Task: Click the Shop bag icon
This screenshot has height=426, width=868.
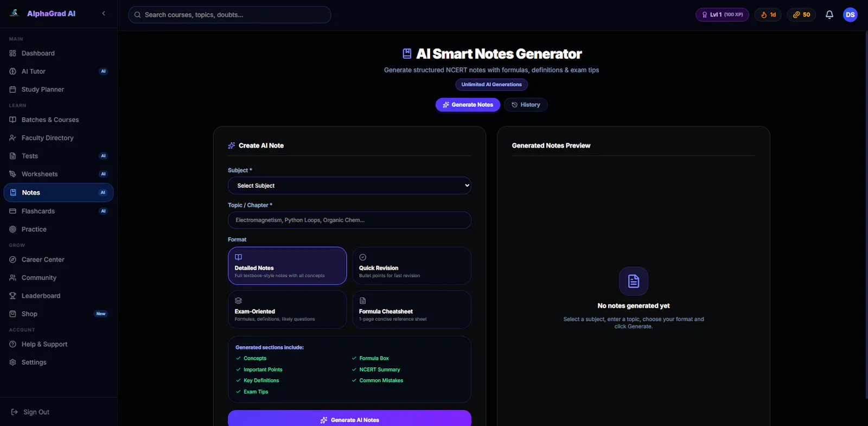Action: (x=12, y=314)
